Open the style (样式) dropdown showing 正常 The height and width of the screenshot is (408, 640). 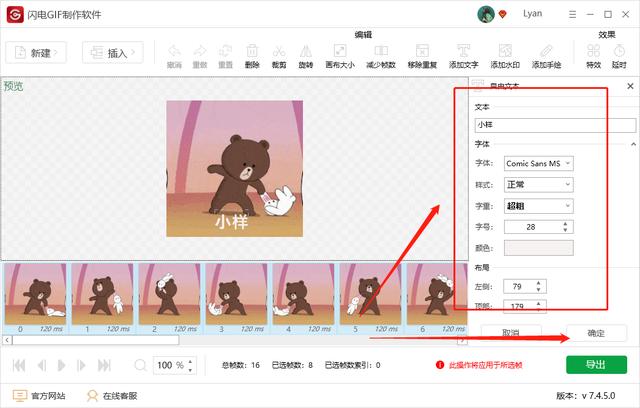pos(538,184)
